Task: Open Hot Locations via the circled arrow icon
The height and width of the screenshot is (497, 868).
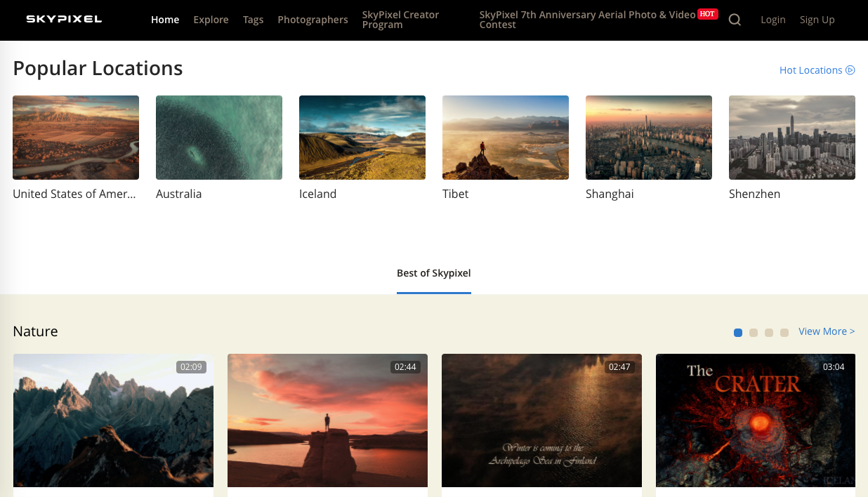Action: (x=851, y=69)
